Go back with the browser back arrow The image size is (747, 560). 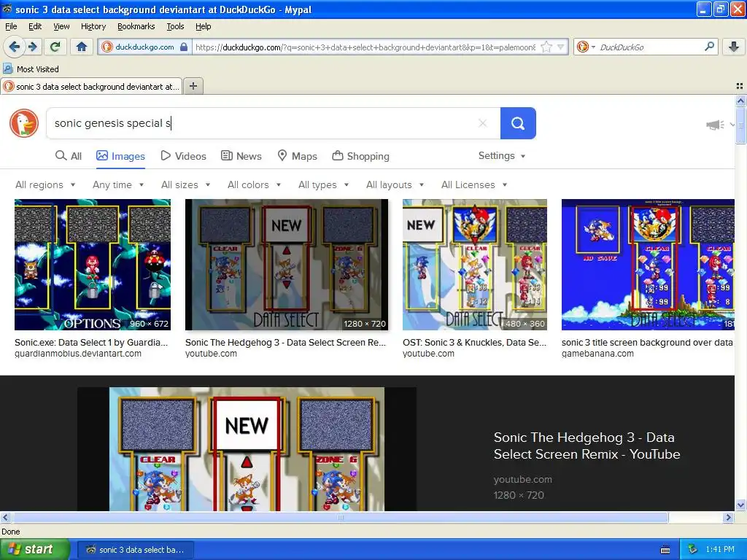[x=15, y=47]
